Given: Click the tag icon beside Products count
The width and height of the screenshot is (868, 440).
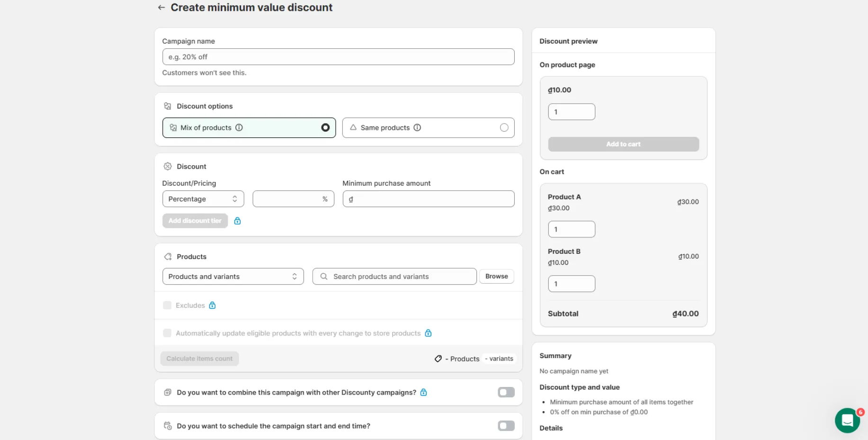Looking at the screenshot, I should point(438,359).
